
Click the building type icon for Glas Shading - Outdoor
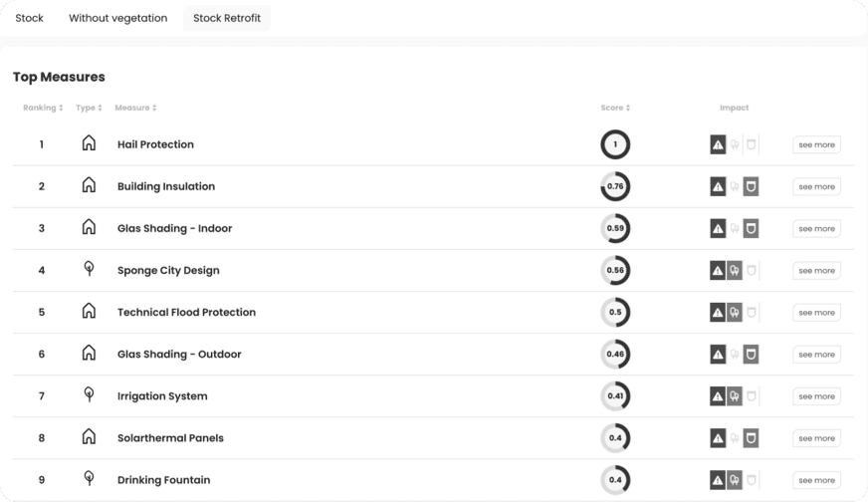pyautogui.click(x=89, y=353)
